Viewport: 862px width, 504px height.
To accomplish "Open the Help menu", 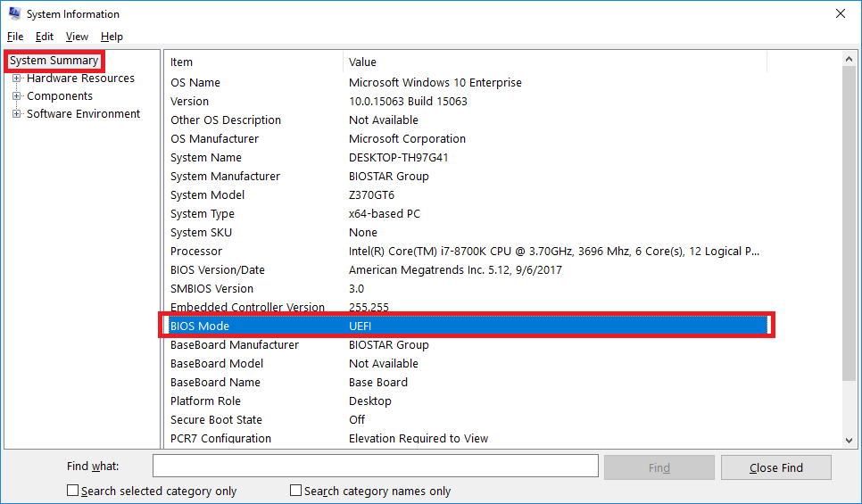I will (112, 37).
